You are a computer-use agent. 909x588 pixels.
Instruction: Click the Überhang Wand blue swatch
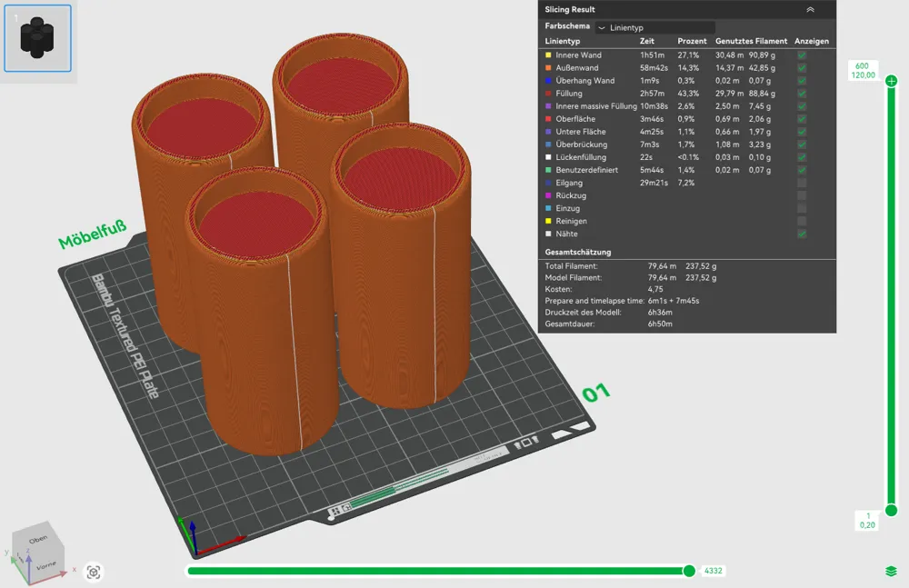click(x=548, y=81)
